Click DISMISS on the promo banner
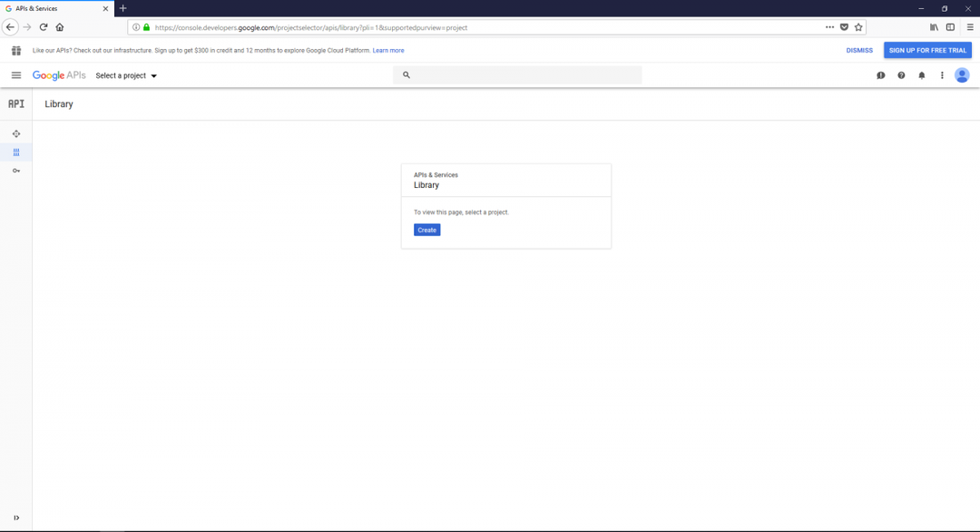The image size is (980, 532). 859,50
